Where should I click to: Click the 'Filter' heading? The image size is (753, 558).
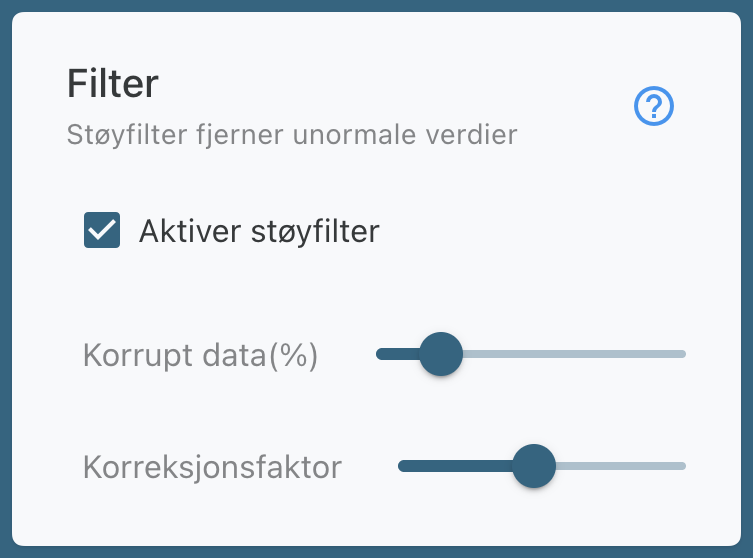coord(112,83)
